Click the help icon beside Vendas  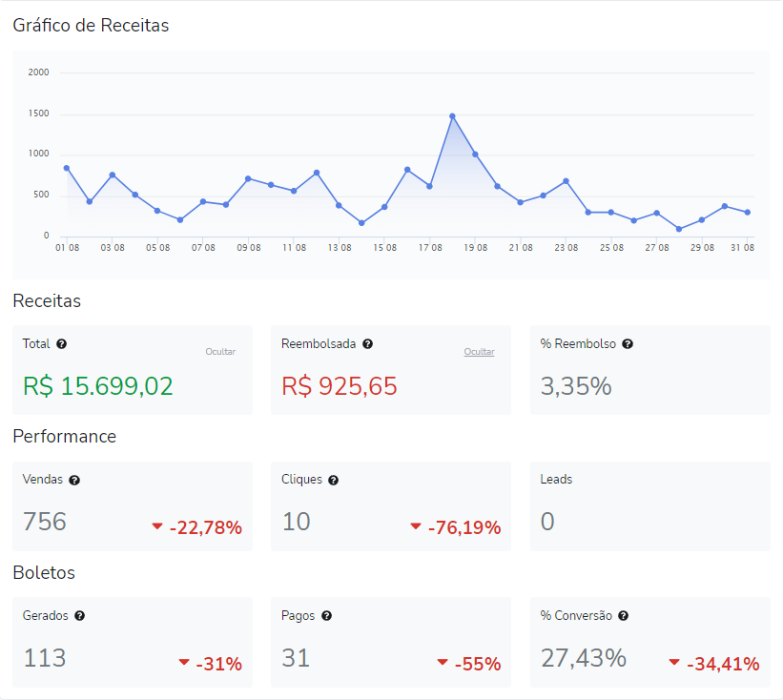pyautogui.click(x=74, y=481)
